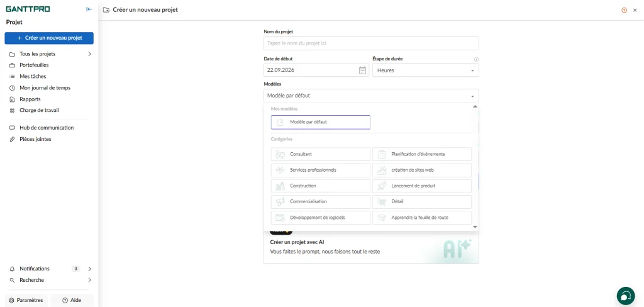Select the Modèle par défaut template
The image size is (644, 307).
coord(321,122)
